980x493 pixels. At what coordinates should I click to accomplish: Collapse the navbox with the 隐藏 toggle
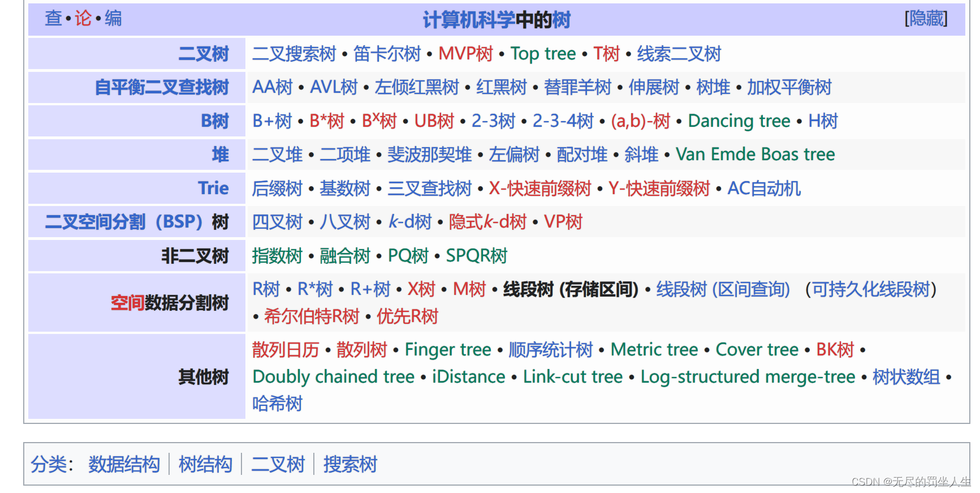coord(926,19)
